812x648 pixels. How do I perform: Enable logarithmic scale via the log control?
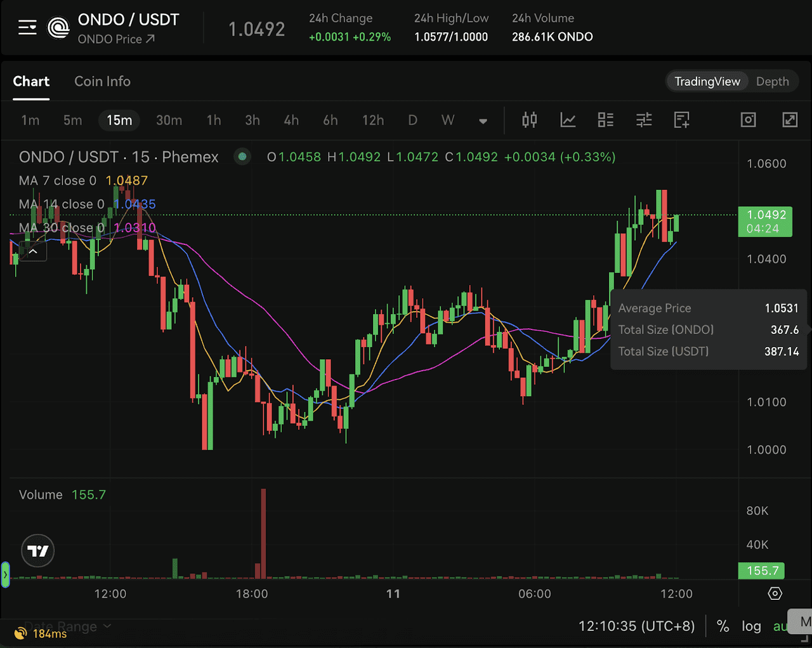click(751, 626)
